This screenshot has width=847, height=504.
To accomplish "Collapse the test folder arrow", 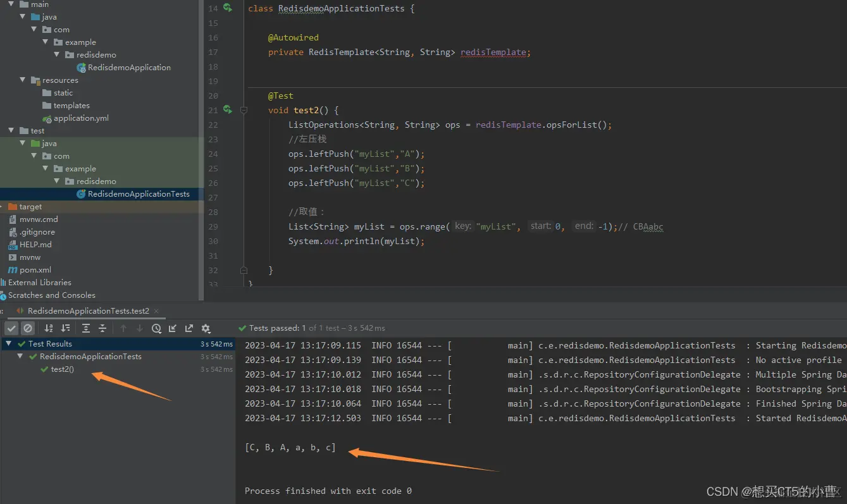I will click(11, 131).
